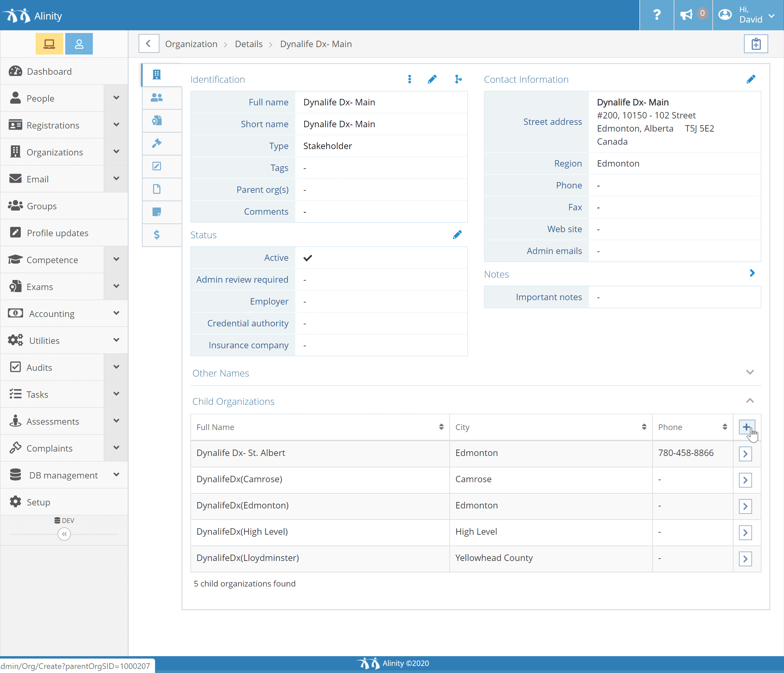Click the Stakeholder type value

tap(327, 146)
